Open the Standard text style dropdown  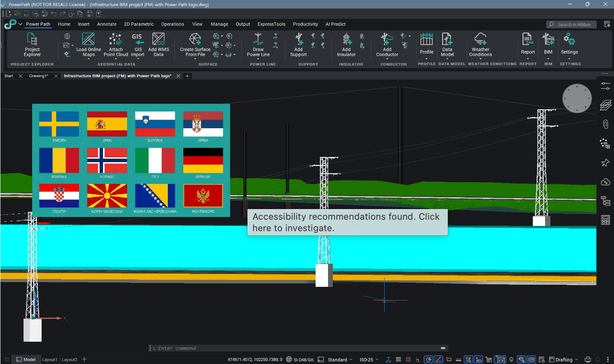click(340, 359)
